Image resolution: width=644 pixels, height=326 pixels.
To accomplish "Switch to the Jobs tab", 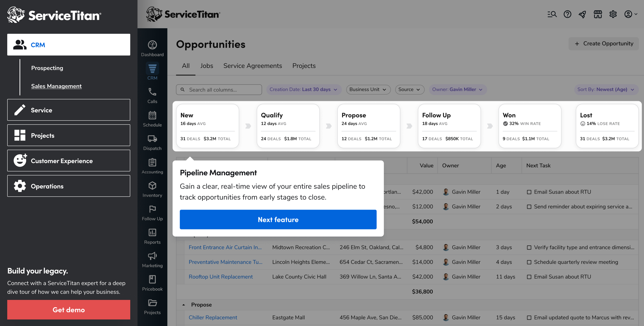I will click(206, 66).
